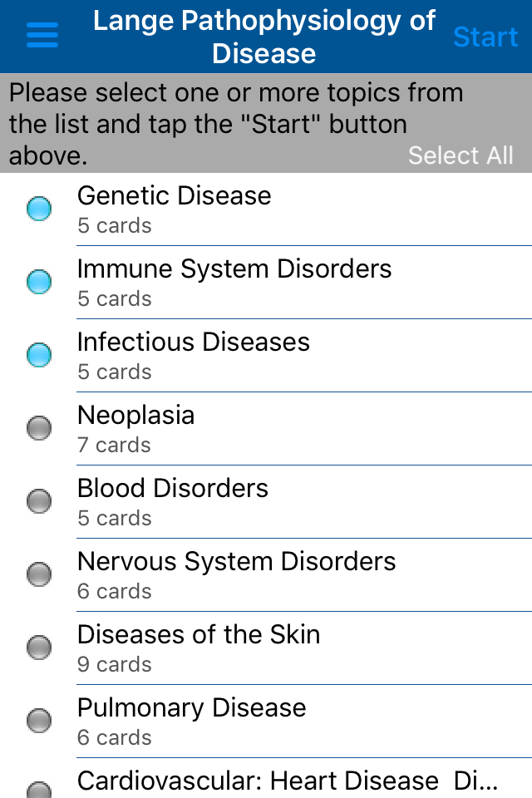Uncheck the Infectious Diseases selection circle
The image size is (532, 798).
click(x=39, y=355)
